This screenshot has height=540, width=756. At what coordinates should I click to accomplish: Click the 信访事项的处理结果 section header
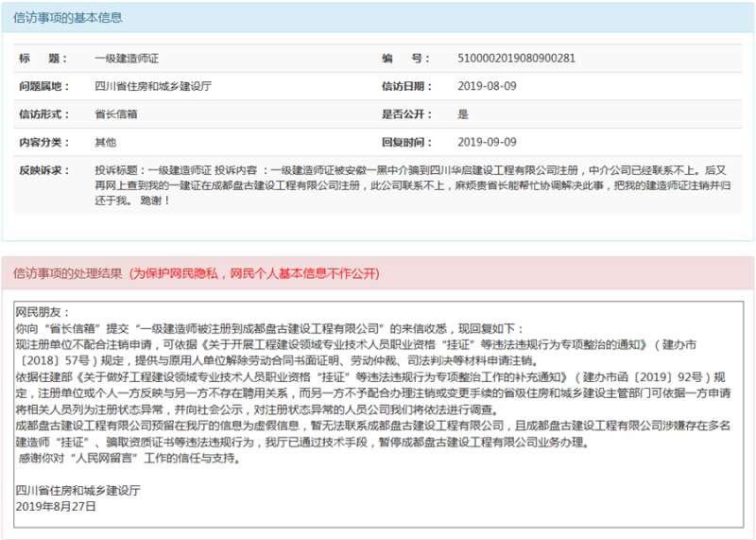point(67,274)
